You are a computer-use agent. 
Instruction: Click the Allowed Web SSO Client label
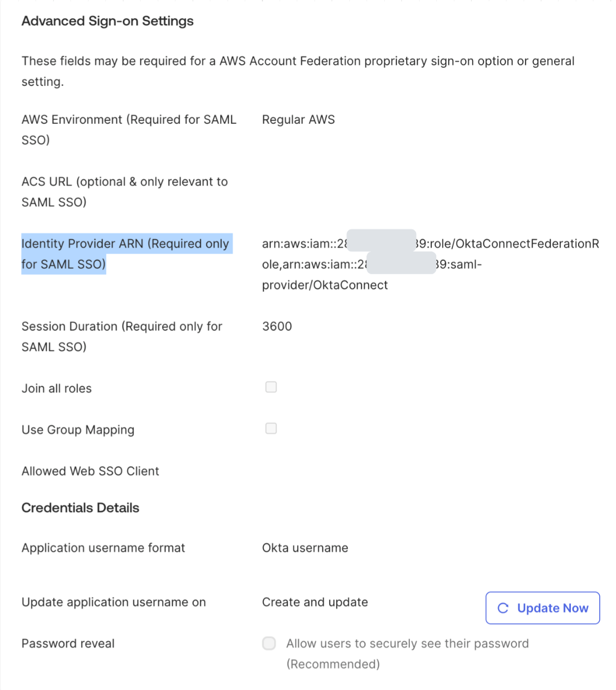click(90, 471)
